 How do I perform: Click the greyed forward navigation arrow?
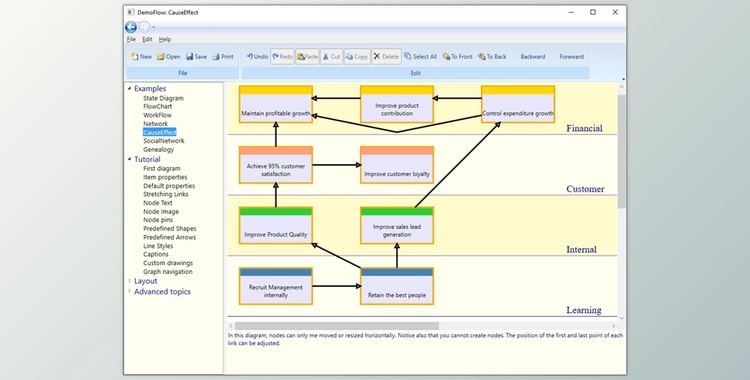(144, 27)
